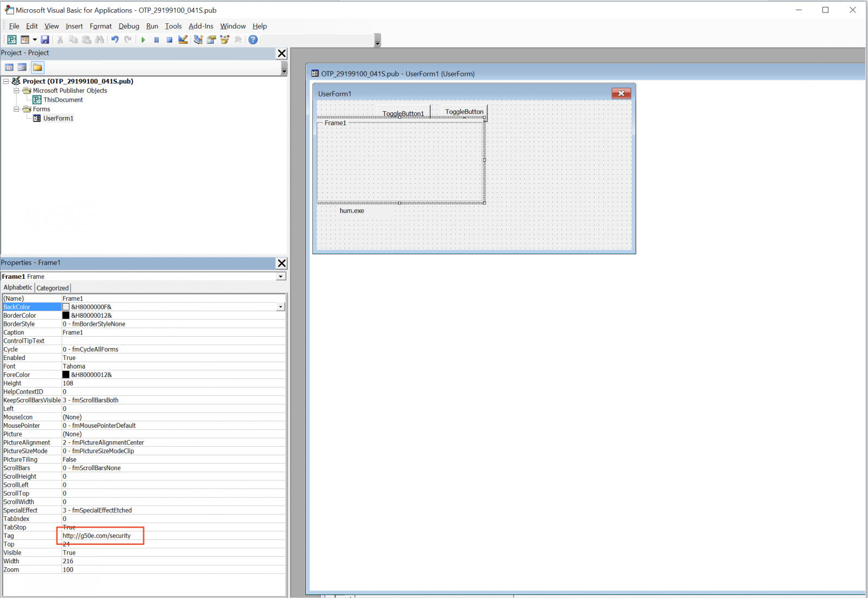Collapse the Forms folder node
868x598 pixels.
pos(16,109)
